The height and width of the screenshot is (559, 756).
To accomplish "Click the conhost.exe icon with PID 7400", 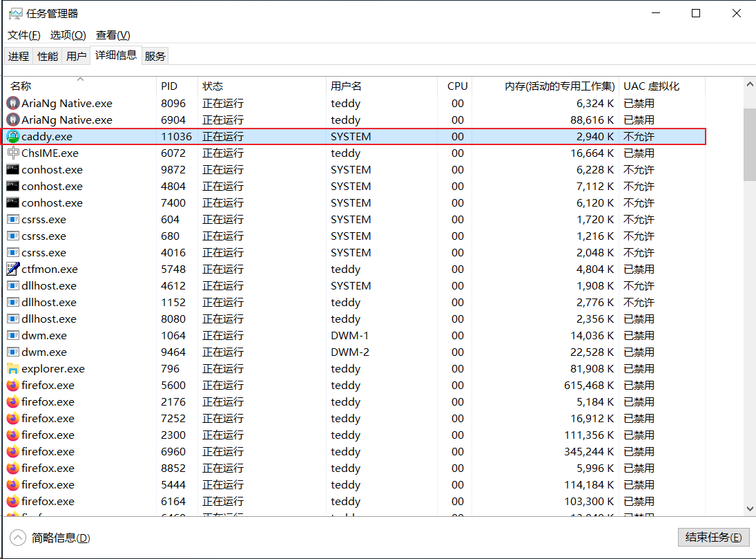I will click(13, 202).
